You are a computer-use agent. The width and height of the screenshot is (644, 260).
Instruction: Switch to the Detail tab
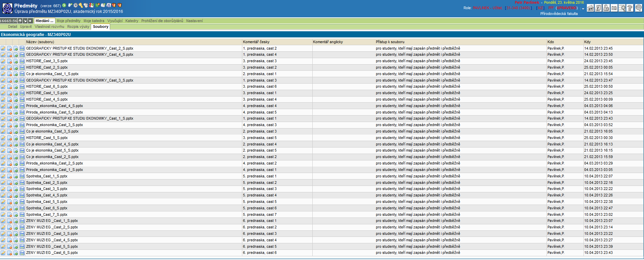point(13,27)
